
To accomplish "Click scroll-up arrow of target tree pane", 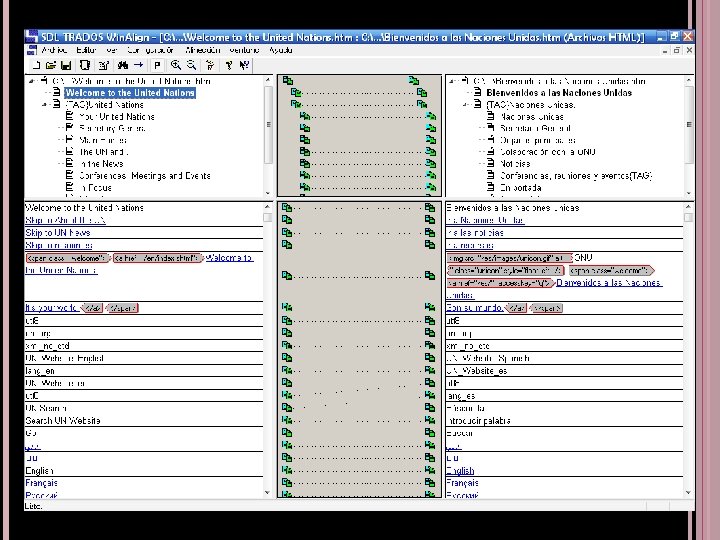I will point(688,80).
